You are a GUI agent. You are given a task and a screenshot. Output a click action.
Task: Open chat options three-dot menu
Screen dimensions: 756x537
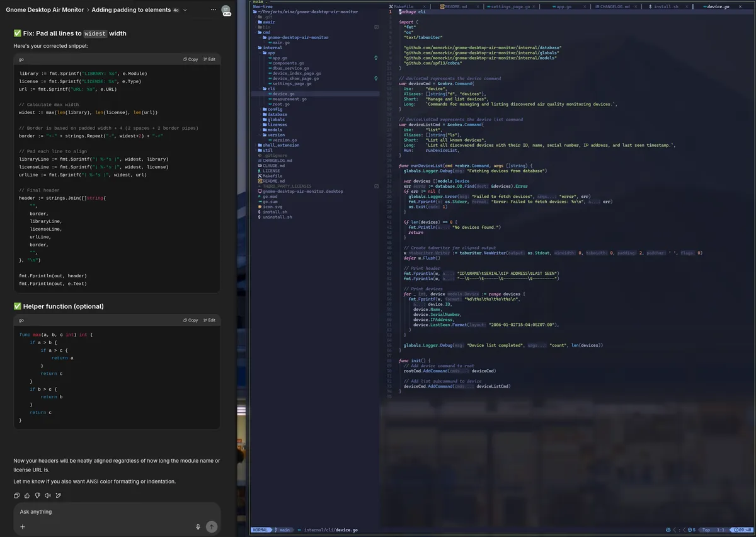[214, 10]
